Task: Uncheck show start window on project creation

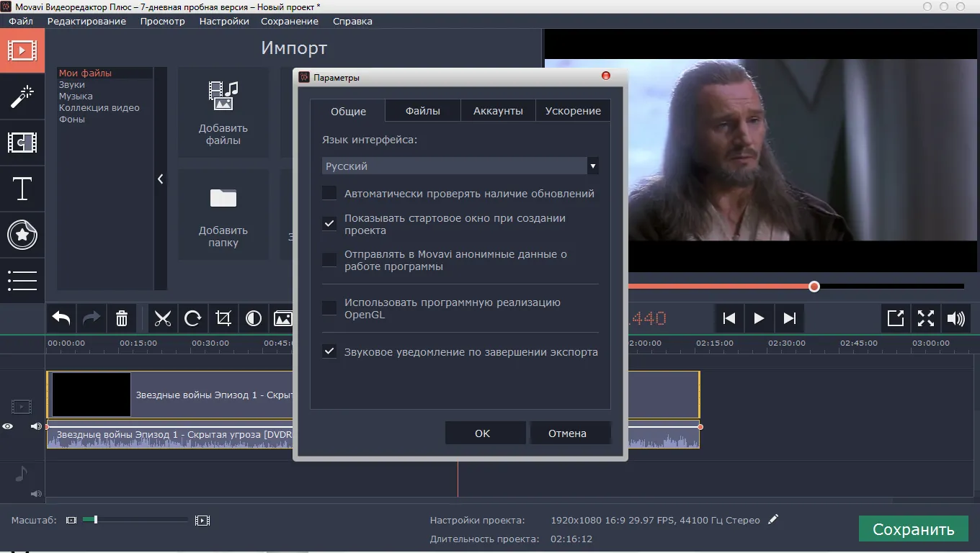Action: 329,224
